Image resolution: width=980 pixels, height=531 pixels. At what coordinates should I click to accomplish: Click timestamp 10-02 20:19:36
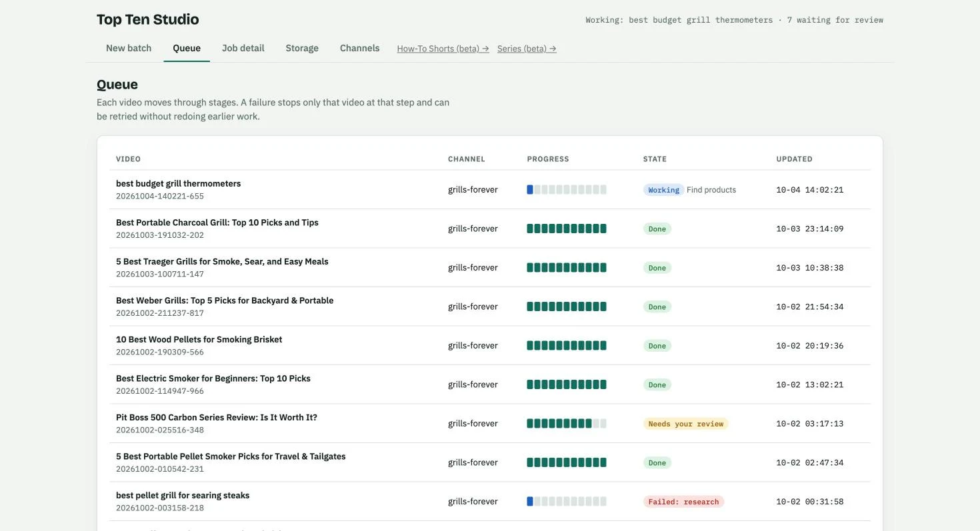[810, 346]
